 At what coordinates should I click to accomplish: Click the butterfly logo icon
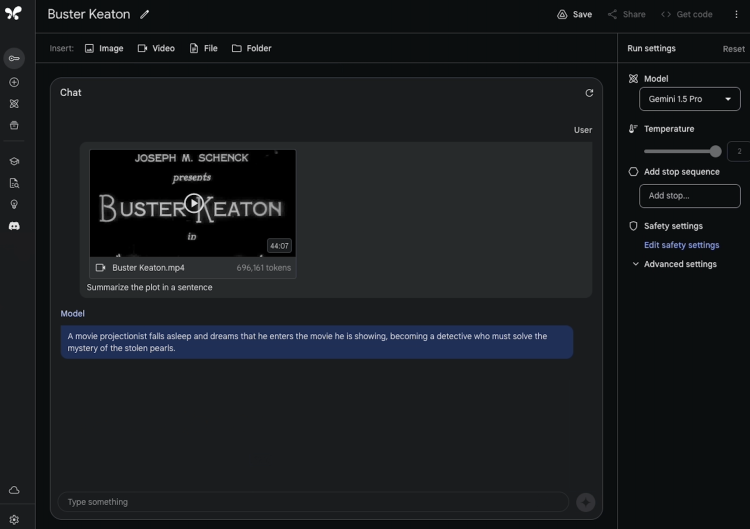pyautogui.click(x=13, y=13)
